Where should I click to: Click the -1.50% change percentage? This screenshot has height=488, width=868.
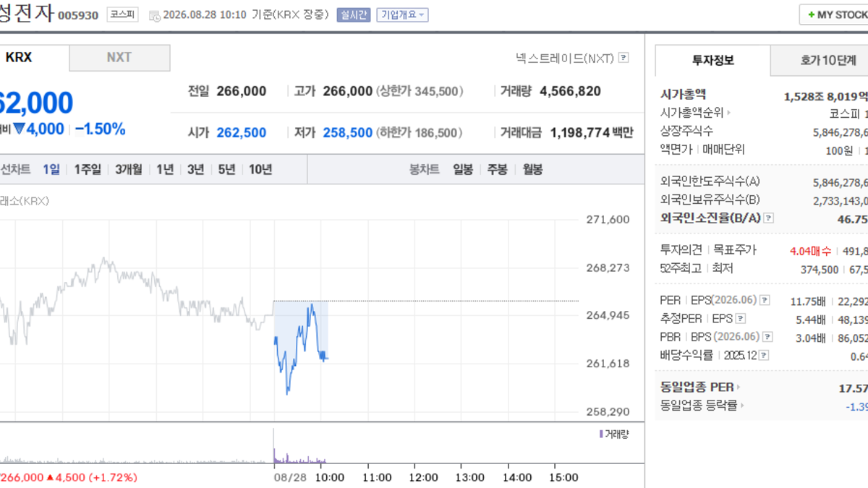pyautogui.click(x=100, y=129)
